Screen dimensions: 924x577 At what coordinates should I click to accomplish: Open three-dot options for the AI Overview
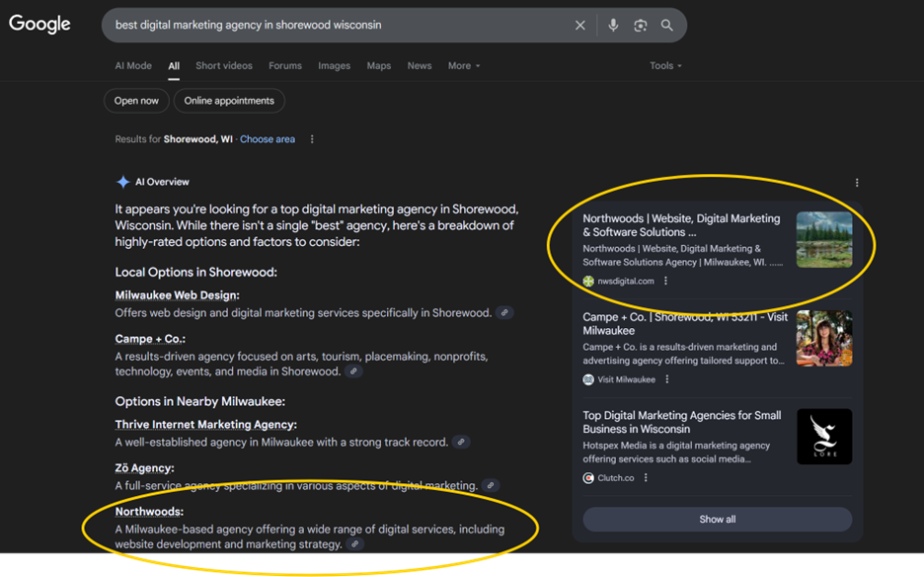857,183
